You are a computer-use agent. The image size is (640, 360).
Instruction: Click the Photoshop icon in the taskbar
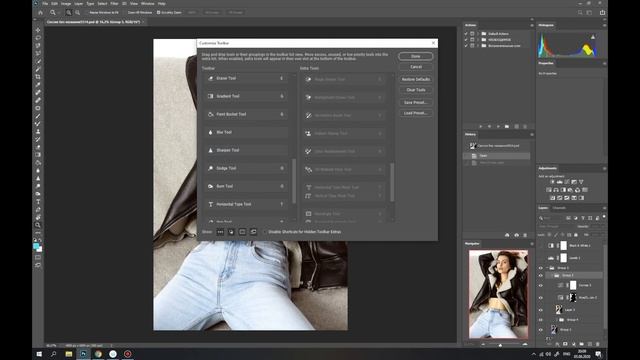pos(83,354)
